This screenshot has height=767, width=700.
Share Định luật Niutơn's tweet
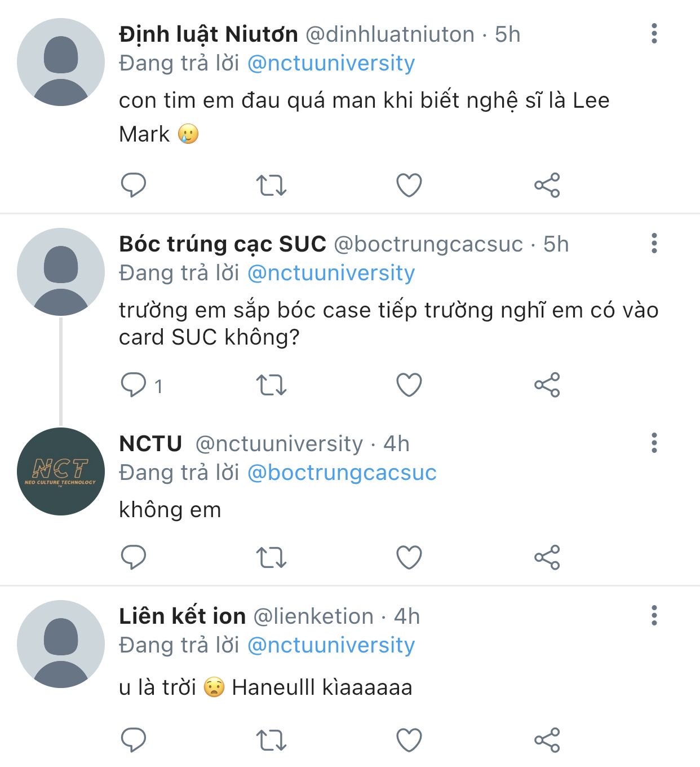[x=547, y=185]
